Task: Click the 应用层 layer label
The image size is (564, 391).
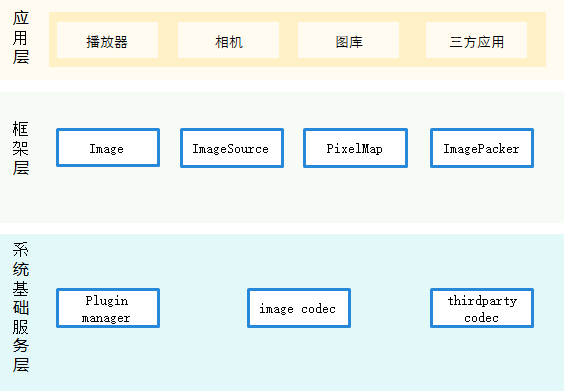Action: [x=21, y=38]
